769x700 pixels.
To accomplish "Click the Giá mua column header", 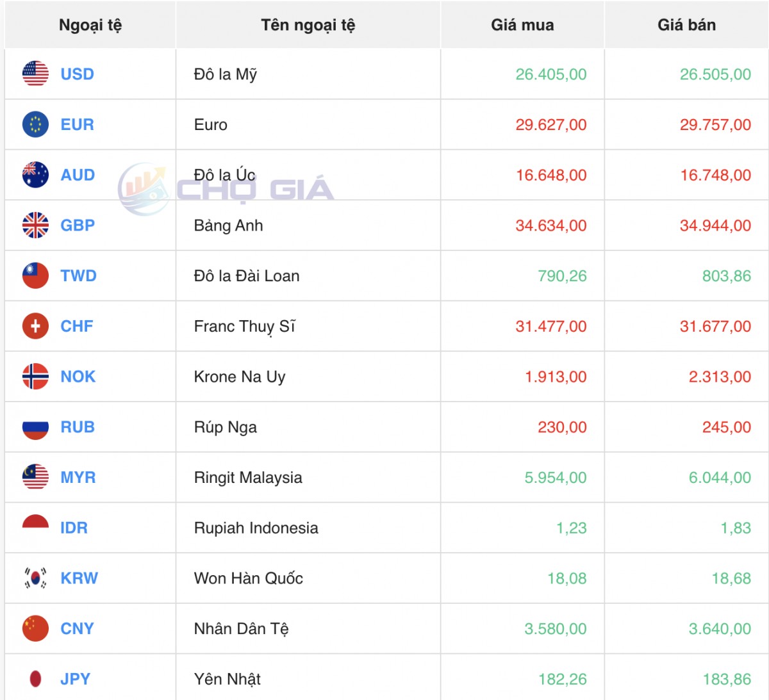I will [522, 25].
